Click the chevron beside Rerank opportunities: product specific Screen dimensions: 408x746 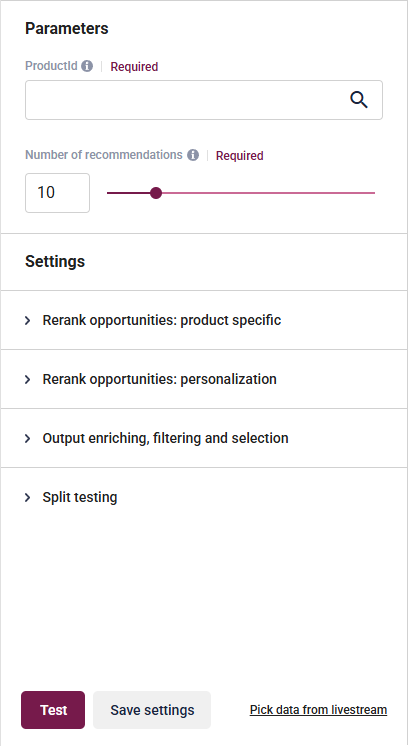(x=28, y=321)
